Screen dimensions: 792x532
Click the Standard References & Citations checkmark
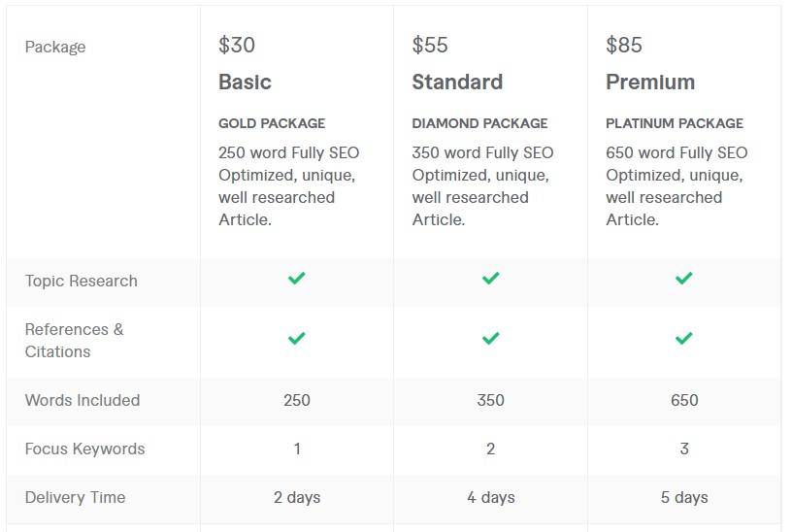(x=490, y=339)
